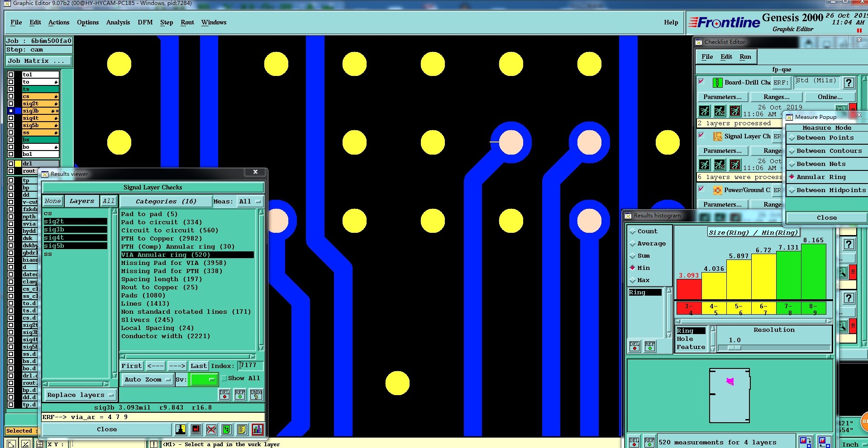
Task: Open the Actions menu
Action: (x=59, y=23)
